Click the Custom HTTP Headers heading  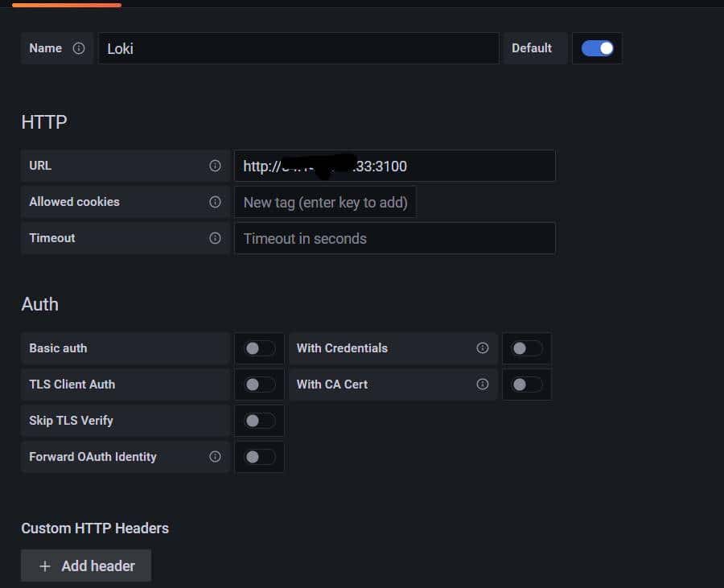point(95,528)
